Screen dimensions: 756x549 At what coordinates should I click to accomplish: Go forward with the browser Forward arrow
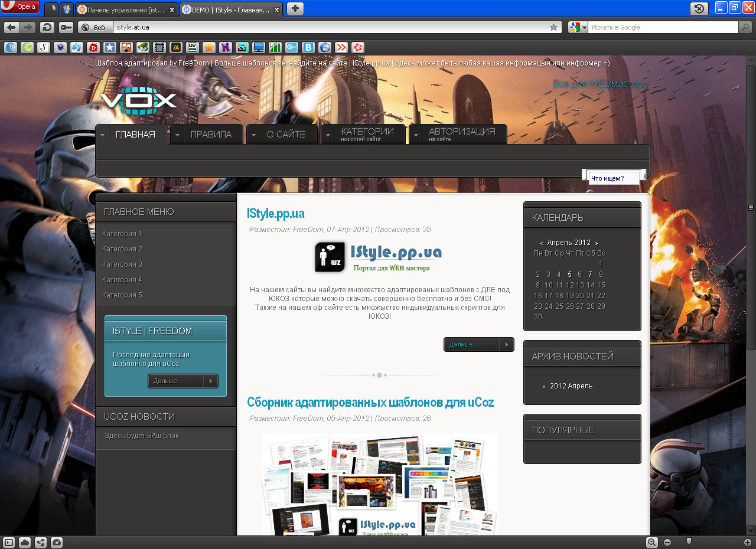click(x=28, y=27)
